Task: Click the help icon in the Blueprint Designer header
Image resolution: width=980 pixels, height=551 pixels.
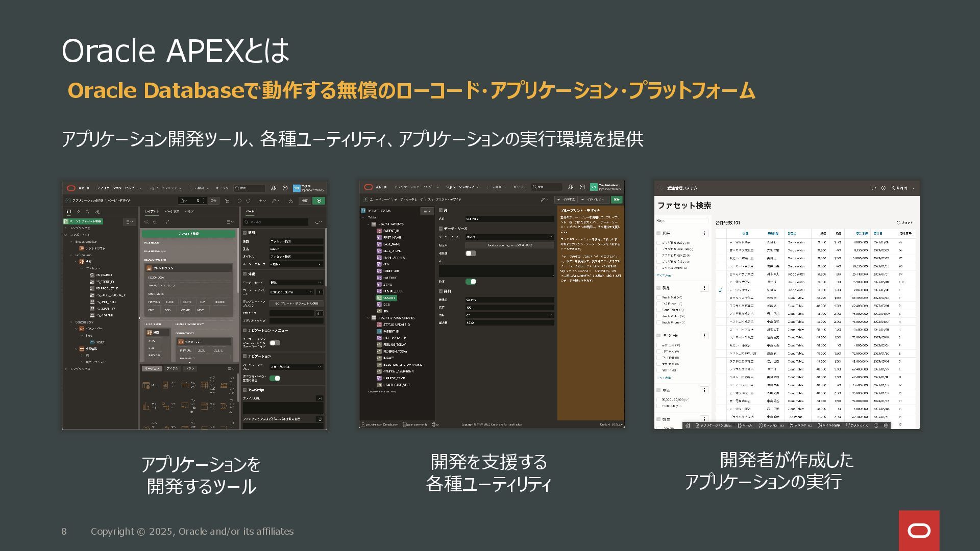Action: [x=582, y=187]
